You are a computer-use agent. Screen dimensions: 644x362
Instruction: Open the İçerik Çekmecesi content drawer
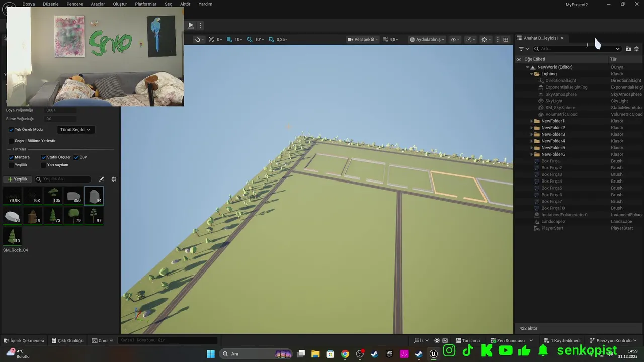pos(24,340)
